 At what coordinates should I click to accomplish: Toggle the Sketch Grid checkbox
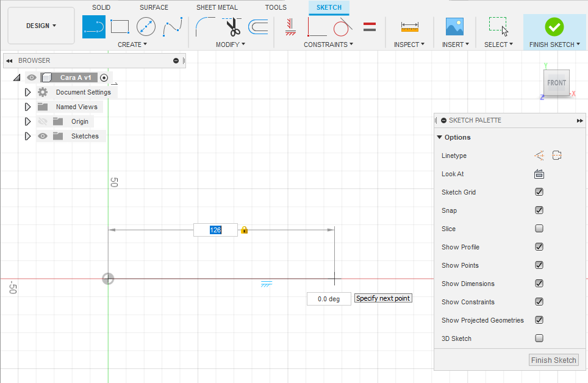tap(539, 192)
